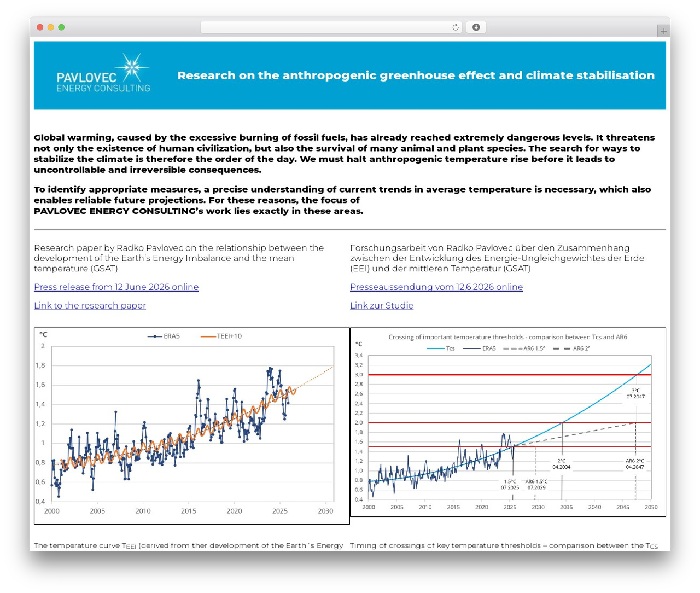Open Press release from 12 June 2026 link
Screen dimensions: 700x593
click(116, 287)
